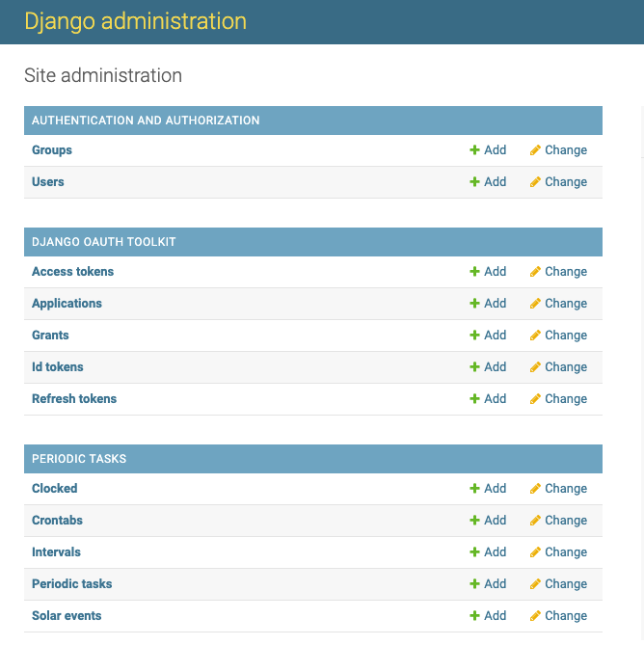This screenshot has width=644, height=672.
Task: Click the plus icon for Grants
Action: 474,336
